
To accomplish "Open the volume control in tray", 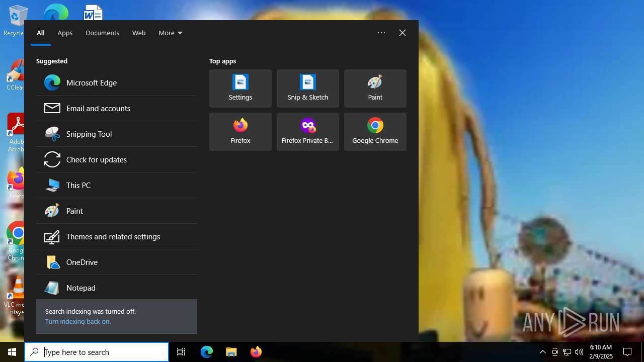I will tap(579, 352).
